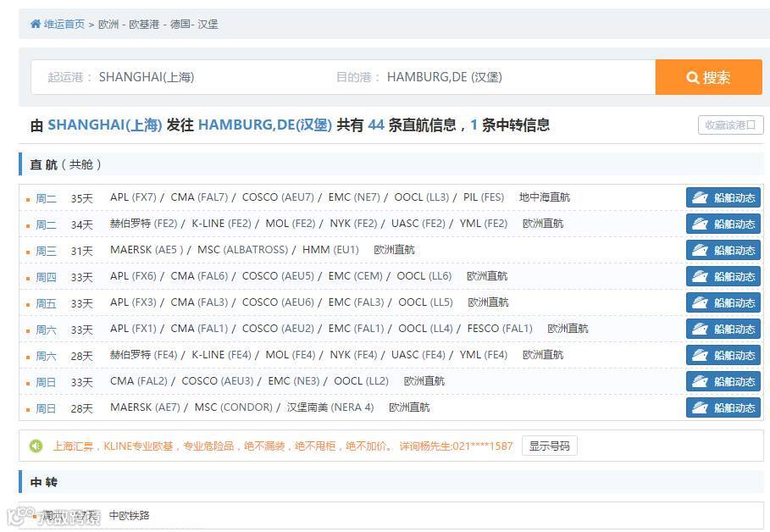Viewport: 770px width, 532px height.
Task: Open the 维运首页 breadcrumb link
Action: 64,24
